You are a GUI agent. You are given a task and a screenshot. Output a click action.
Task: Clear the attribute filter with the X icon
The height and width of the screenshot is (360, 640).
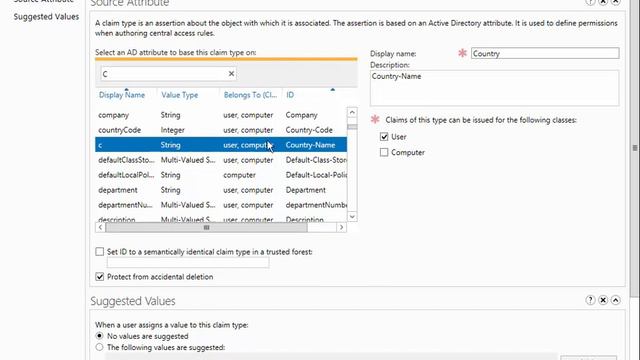(x=231, y=73)
